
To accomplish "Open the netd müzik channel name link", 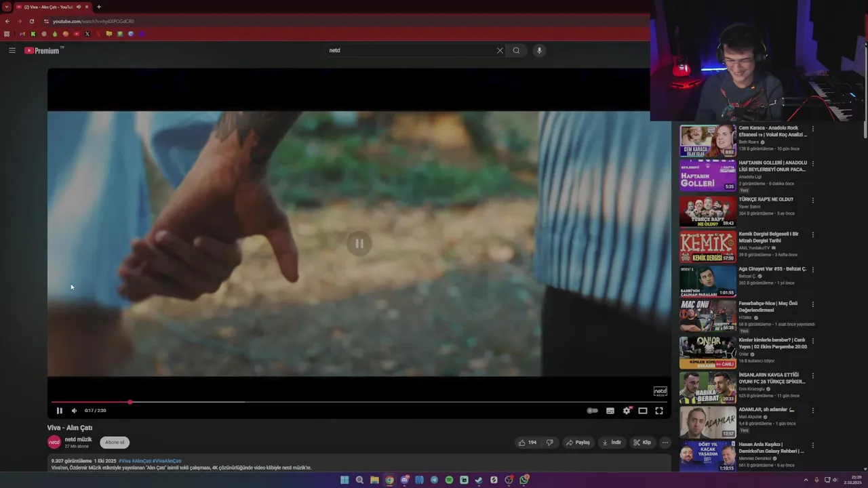I will (x=78, y=439).
